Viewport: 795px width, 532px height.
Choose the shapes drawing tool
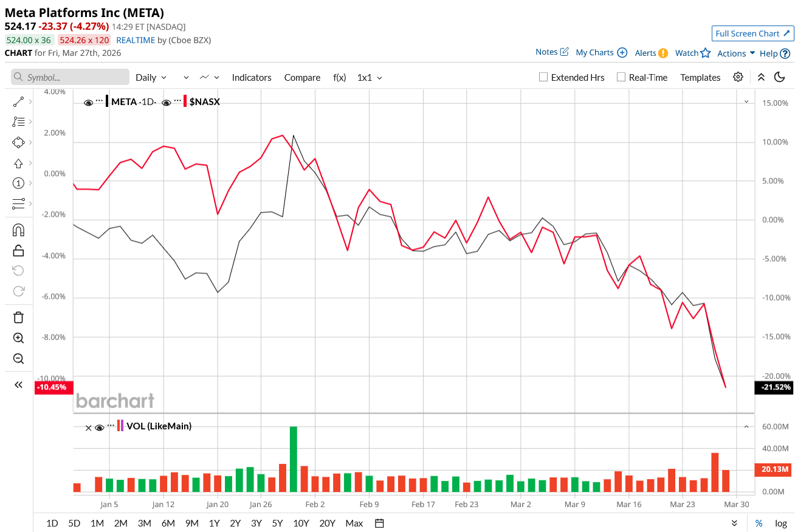(18, 142)
